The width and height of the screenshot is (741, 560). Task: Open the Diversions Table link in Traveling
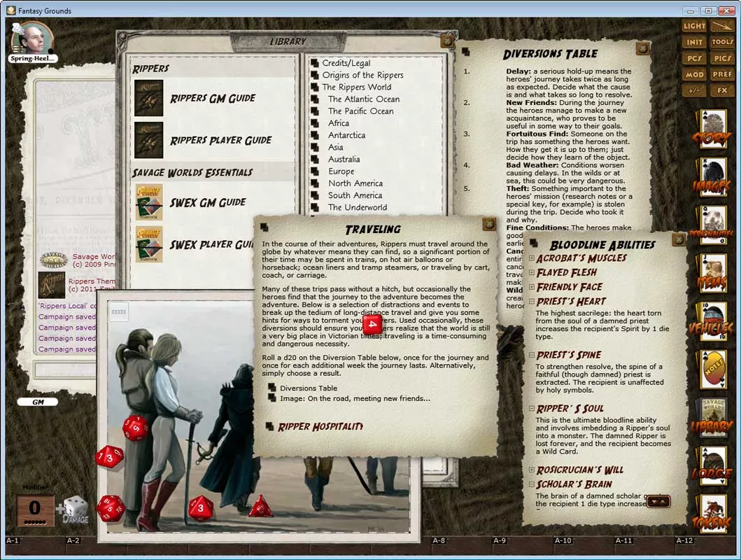click(x=303, y=388)
